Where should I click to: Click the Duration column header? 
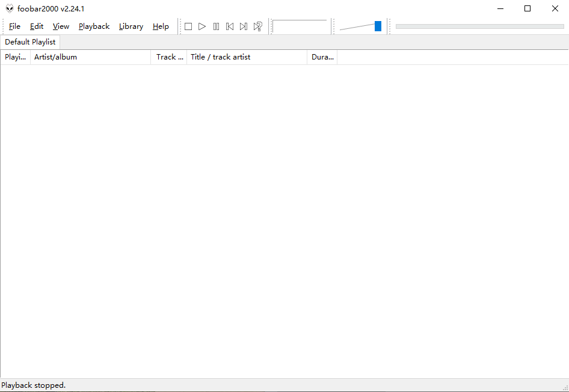coord(322,57)
